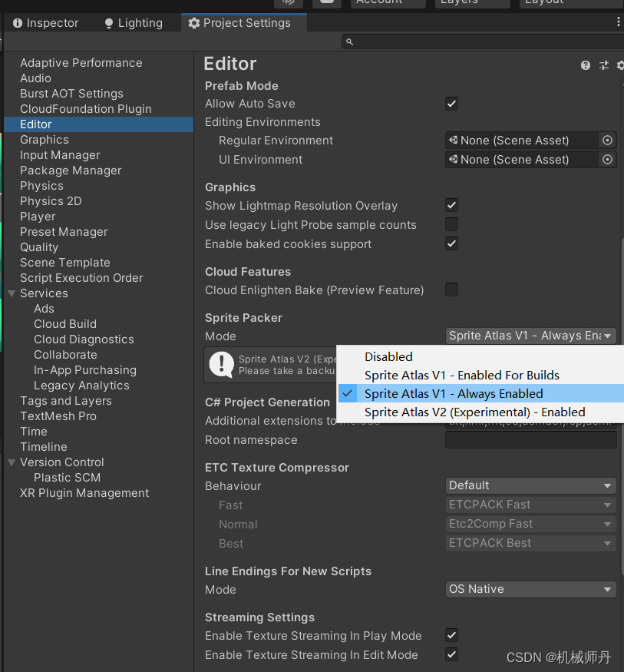Screen dimensions: 624x672
Task: Select Disabled sprite packer option
Action: pyautogui.click(x=481, y=356)
